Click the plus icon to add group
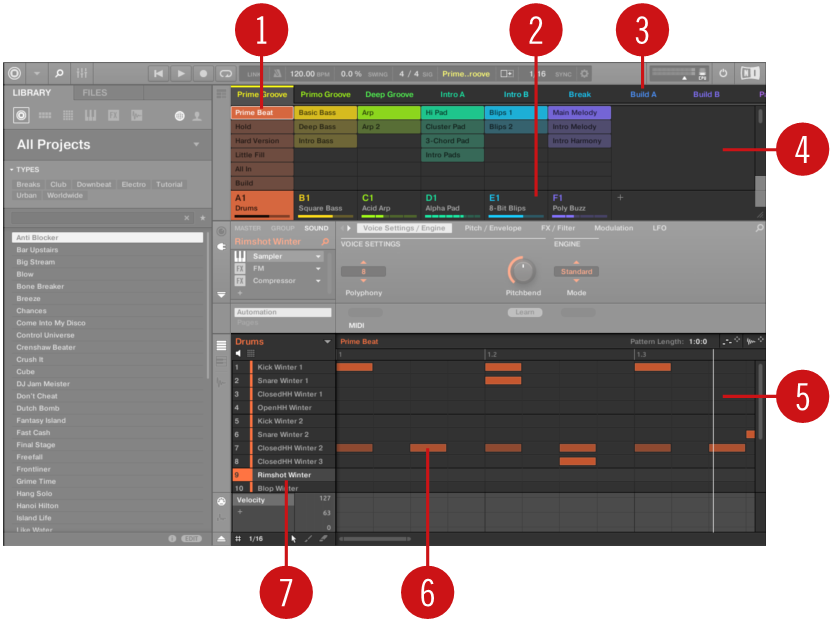Image resolution: width=834 pixels, height=621 pixels. (620, 198)
